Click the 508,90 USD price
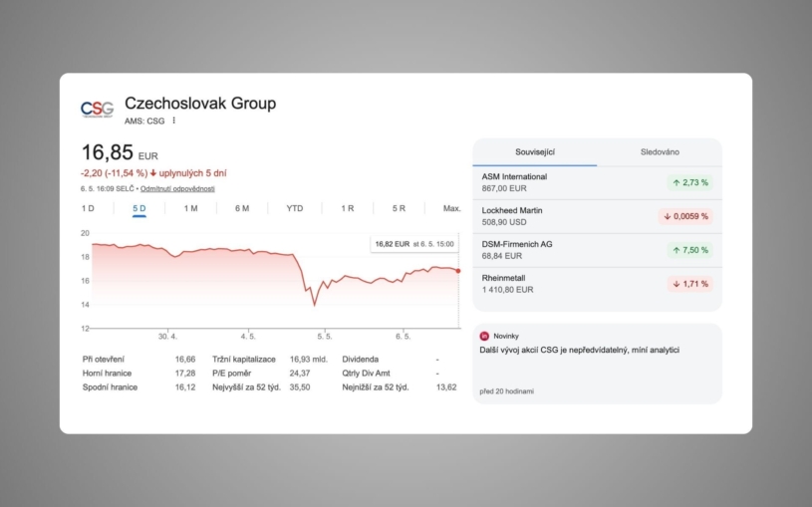Image resolution: width=812 pixels, height=507 pixels. point(504,223)
